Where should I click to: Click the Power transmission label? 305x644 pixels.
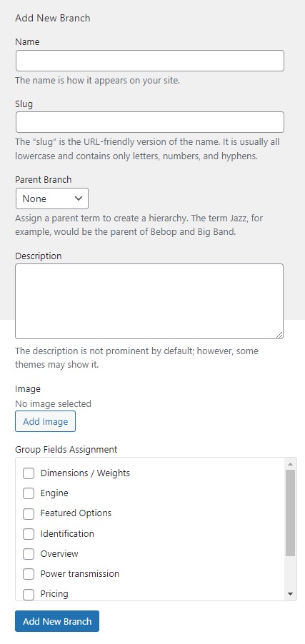pyautogui.click(x=80, y=574)
